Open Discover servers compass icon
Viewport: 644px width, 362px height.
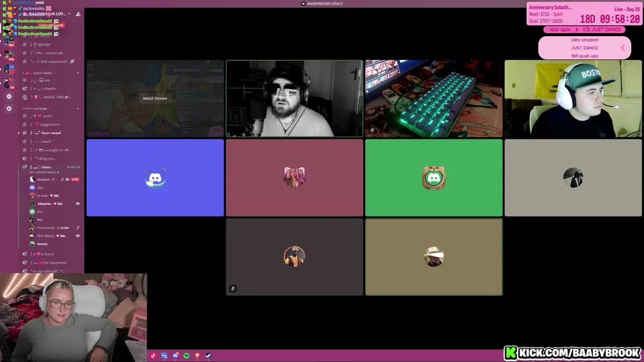click(x=9, y=109)
